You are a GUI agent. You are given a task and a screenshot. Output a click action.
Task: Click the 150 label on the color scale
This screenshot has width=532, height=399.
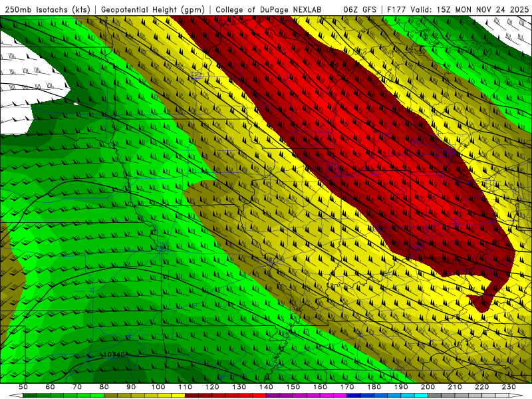[293, 387]
